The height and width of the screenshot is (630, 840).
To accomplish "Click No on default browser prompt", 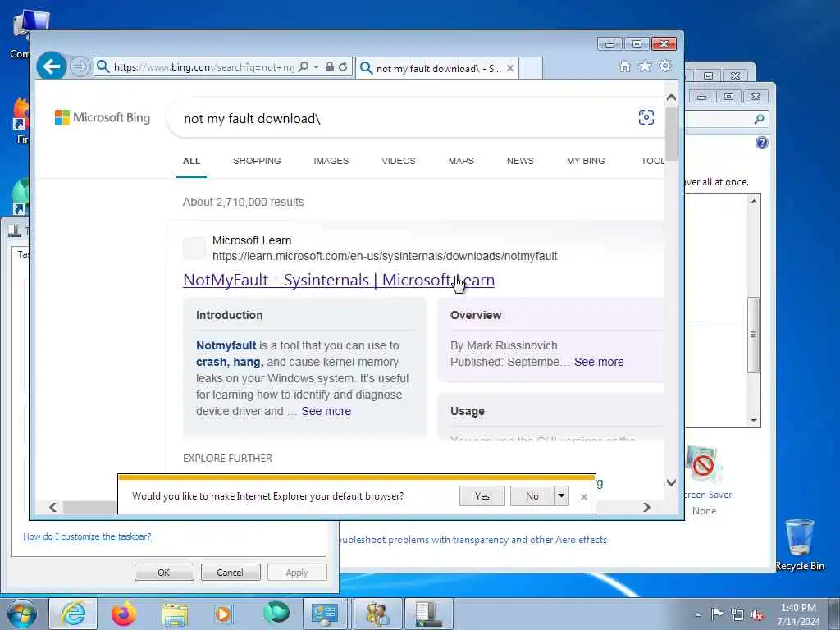I will (x=532, y=496).
